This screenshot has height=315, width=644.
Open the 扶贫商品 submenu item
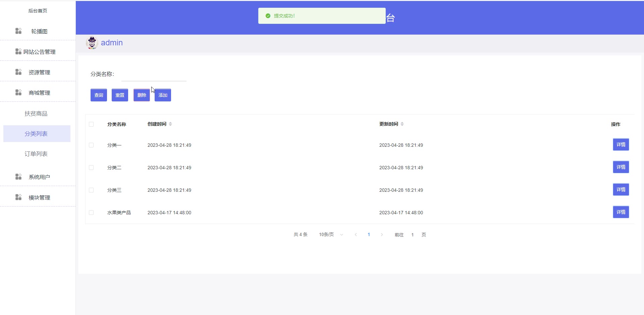(x=37, y=114)
